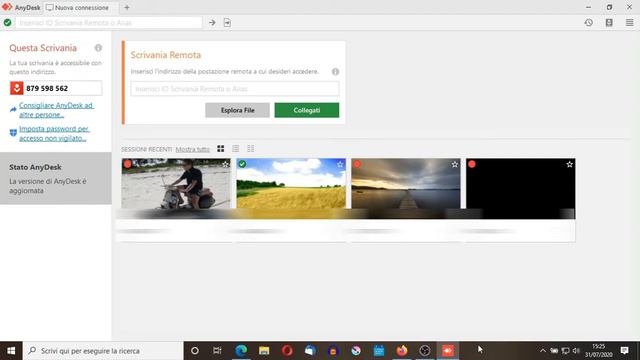The height and width of the screenshot is (360, 640).
Task: Click info icon in Scrivania Remota panel
Action: pyautogui.click(x=335, y=71)
